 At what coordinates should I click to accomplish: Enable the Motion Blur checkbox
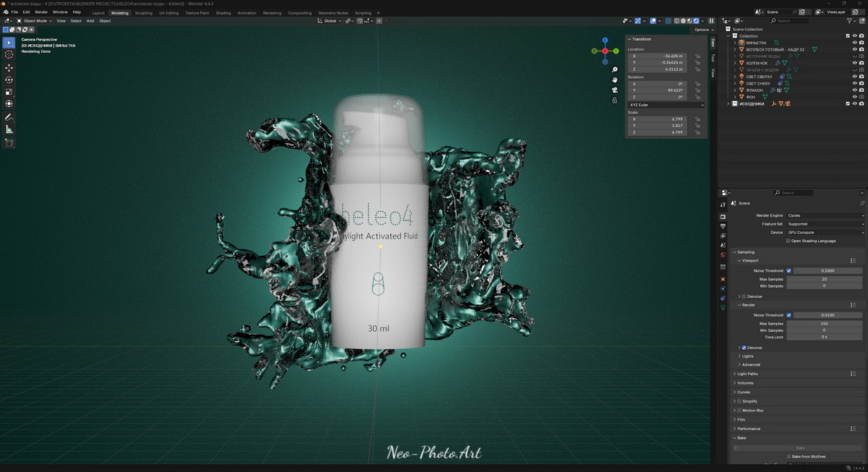pos(739,411)
